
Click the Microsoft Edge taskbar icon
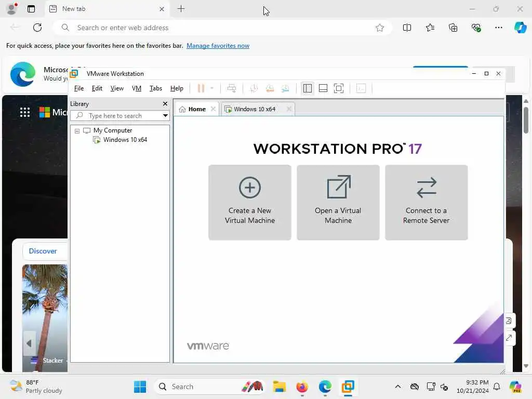coord(325,387)
